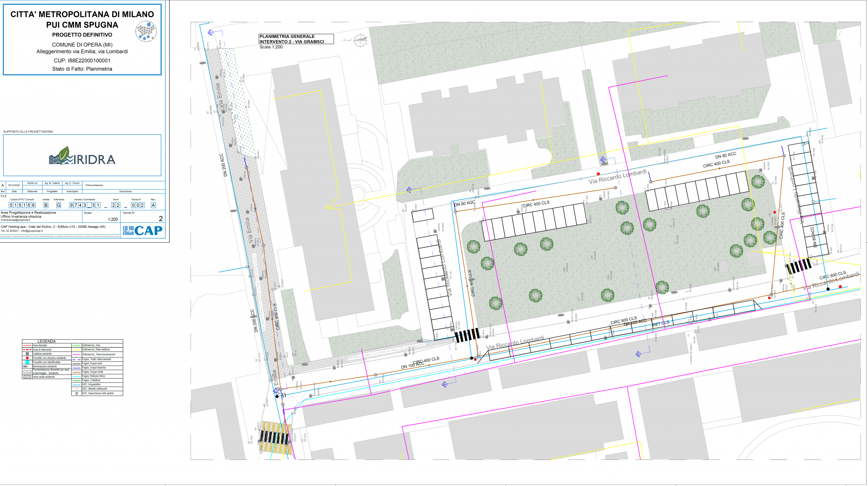
Task: Click the red Pozzetto con chiusino swatch
Action: point(27,358)
